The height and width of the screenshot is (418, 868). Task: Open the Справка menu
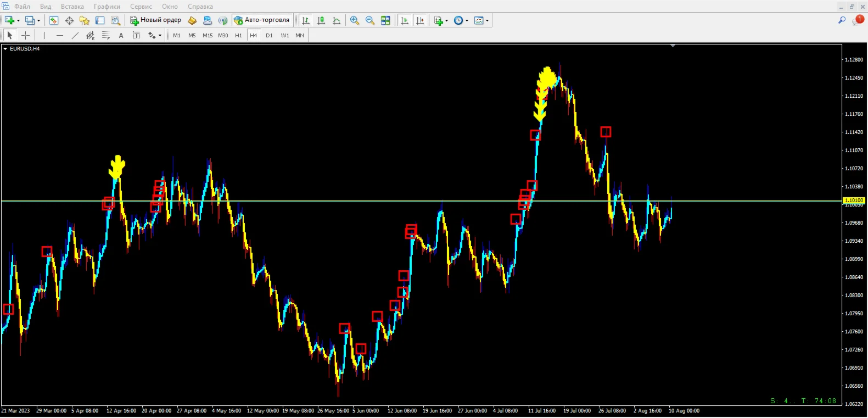point(200,7)
